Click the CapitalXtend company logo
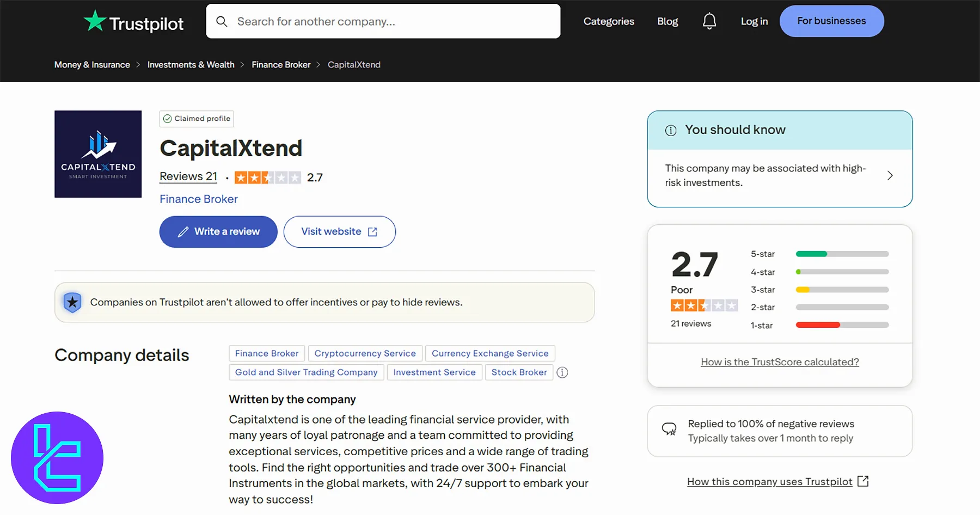The image size is (980, 515). pos(98,154)
